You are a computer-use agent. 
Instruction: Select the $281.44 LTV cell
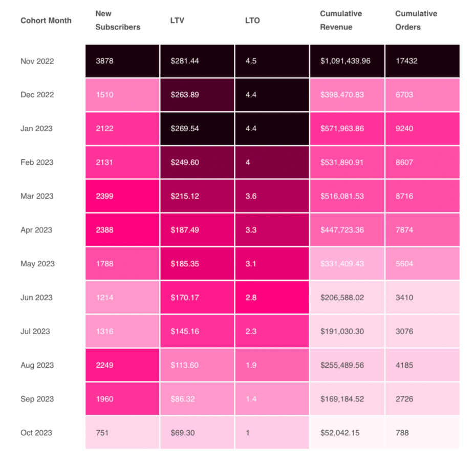click(x=197, y=61)
